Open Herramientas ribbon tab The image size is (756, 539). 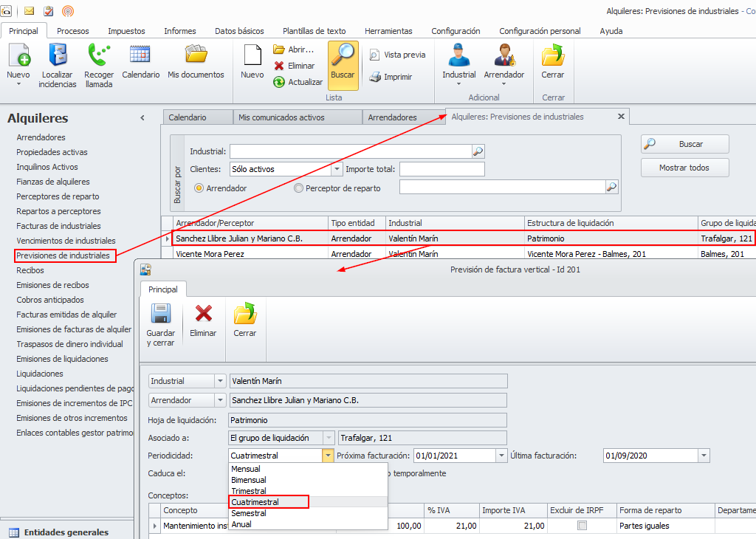click(x=388, y=31)
